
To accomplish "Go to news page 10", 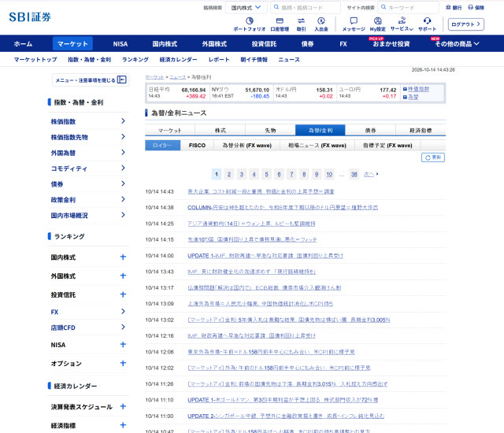I will tap(329, 174).
